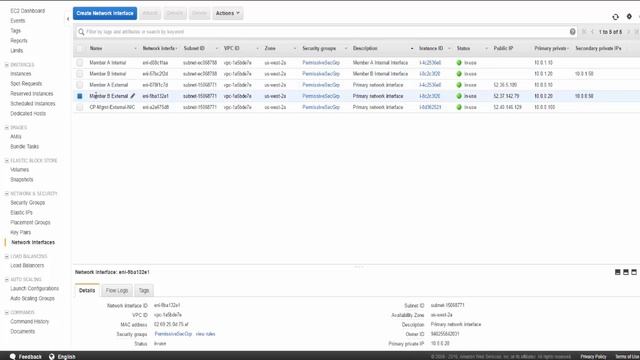640x360 pixels.
Task: Collapse the Auto Scaling sidebar section
Action: [x=7, y=280]
